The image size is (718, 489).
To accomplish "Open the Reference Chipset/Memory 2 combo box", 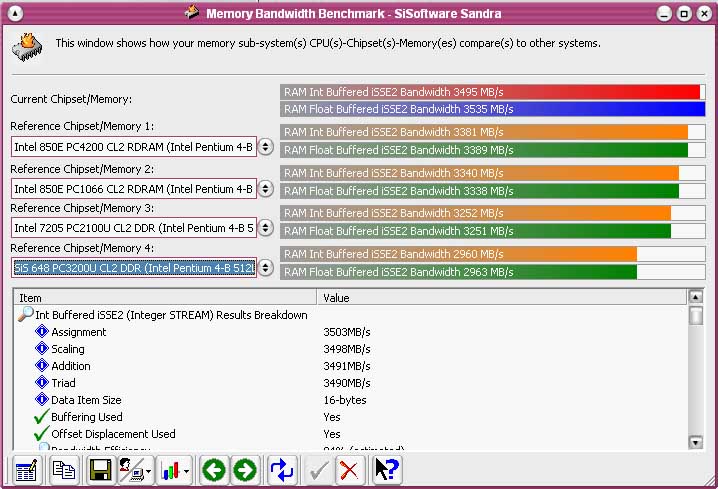I will click(x=134, y=189).
